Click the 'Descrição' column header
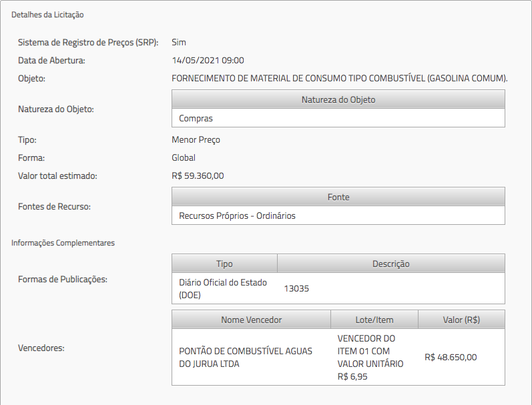532x405 pixels. tap(390, 264)
